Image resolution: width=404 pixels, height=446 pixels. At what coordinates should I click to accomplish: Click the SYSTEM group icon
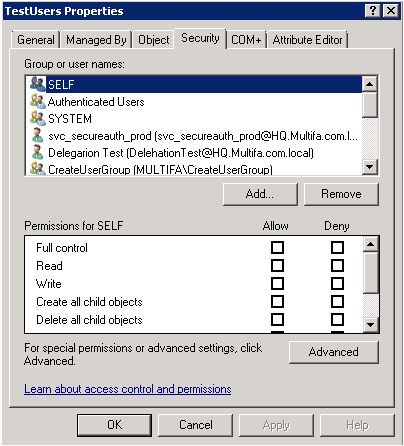click(37, 118)
